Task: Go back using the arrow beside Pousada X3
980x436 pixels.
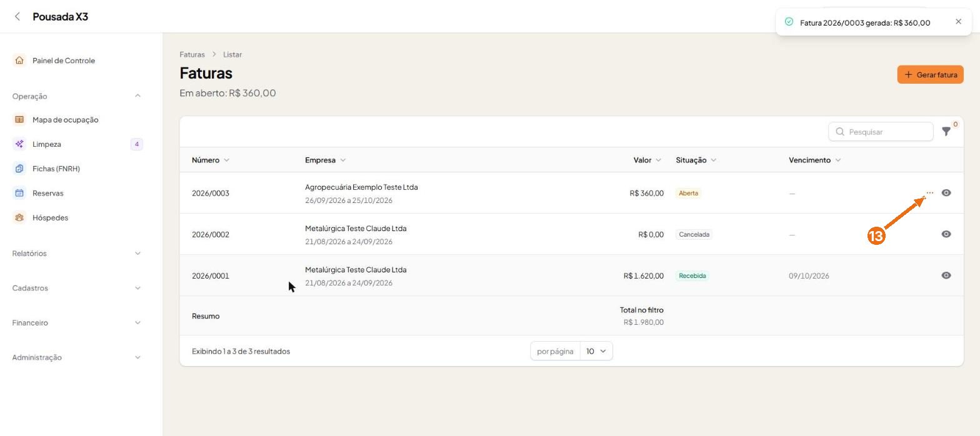Action: pyautogui.click(x=17, y=17)
